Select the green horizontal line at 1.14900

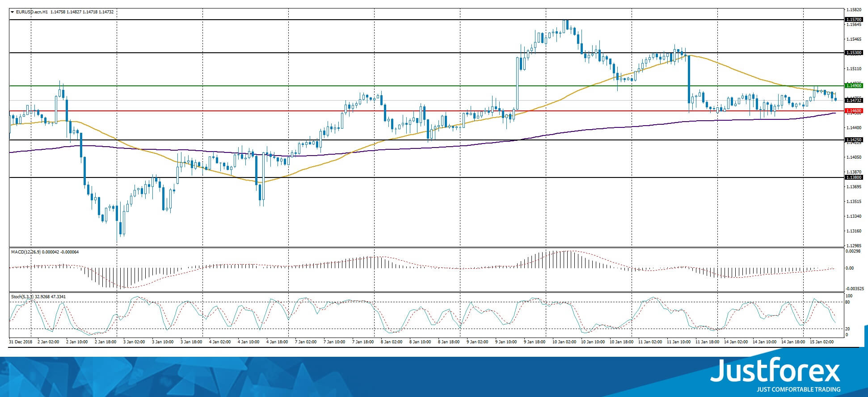click(x=427, y=85)
